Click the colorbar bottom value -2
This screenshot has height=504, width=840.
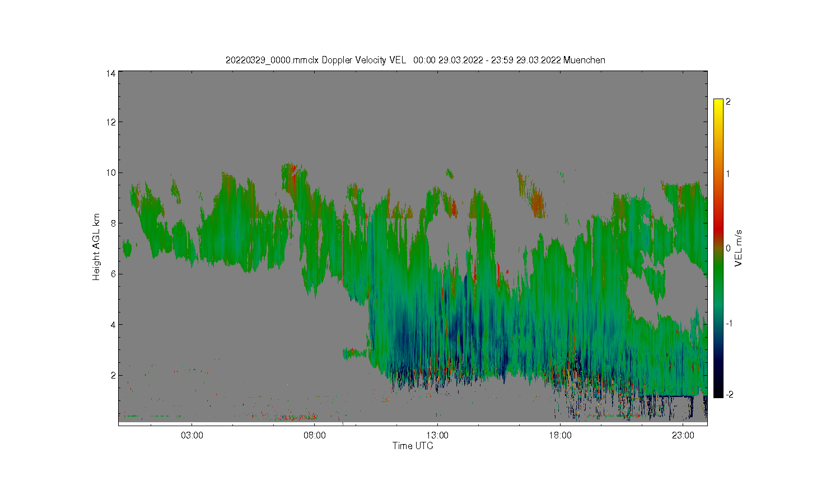(x=729, y=395)
